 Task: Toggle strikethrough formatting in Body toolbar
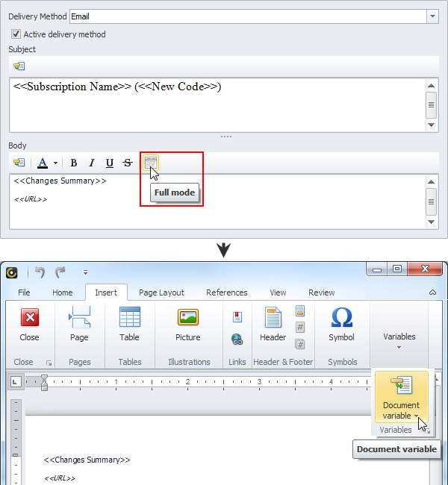(x=128, y=163)
